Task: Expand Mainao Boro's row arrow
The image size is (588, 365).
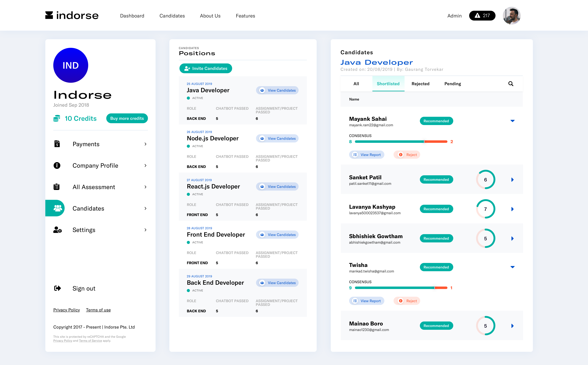Action: 513,326
